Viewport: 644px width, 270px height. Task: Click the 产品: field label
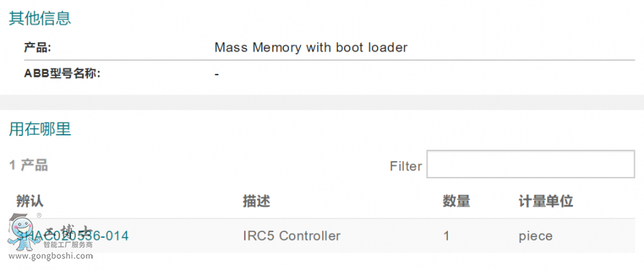coord(37,48)
